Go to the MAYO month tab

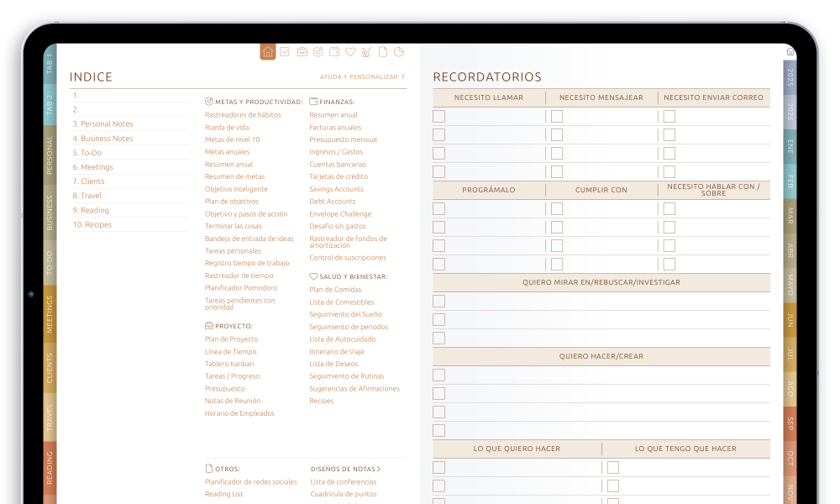pos(790,285)
